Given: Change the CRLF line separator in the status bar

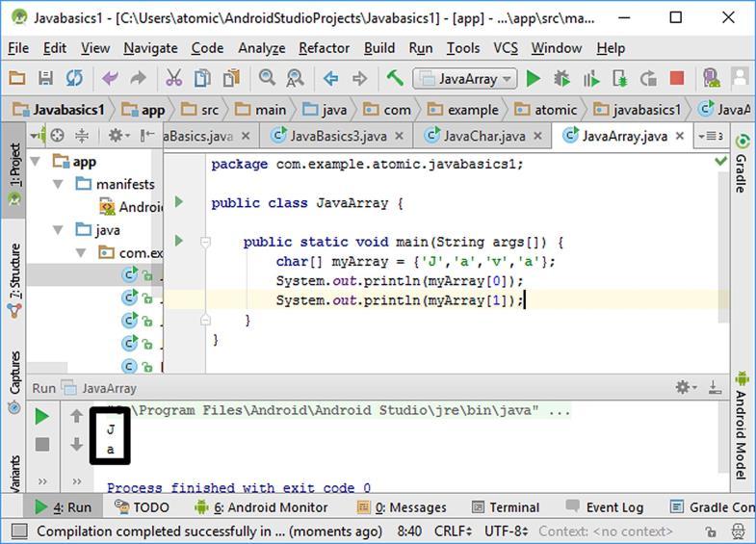Looking at the screenshot, I should (453, 531).
